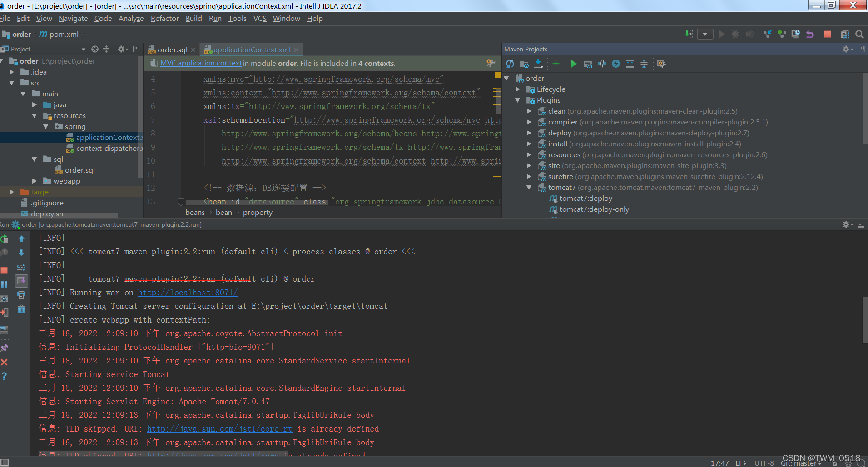Click the VCS Update Project icon
This screenshot has width=868, height=467.
click(x=767, y=34)
